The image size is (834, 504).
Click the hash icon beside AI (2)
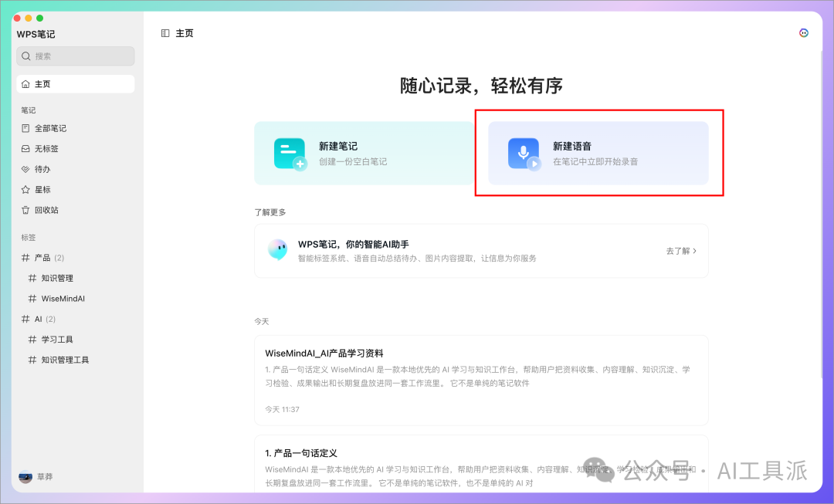click(25, 319)
